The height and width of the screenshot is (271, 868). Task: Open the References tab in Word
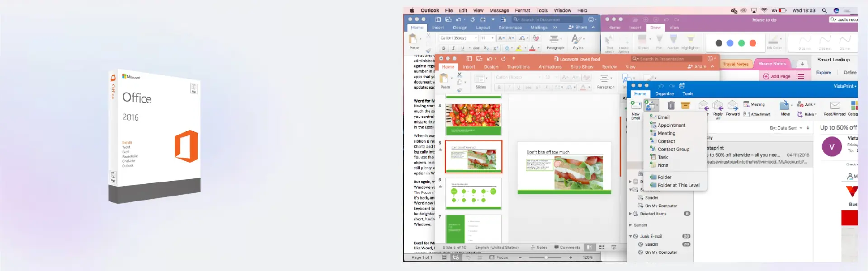(510, 28)
